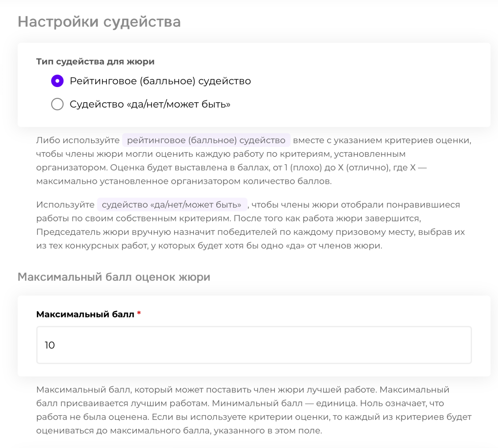The width and height of the screenshot is (498, 448).
Task: Click the Тип судейства для жюри label
Action: click(95, 62)
